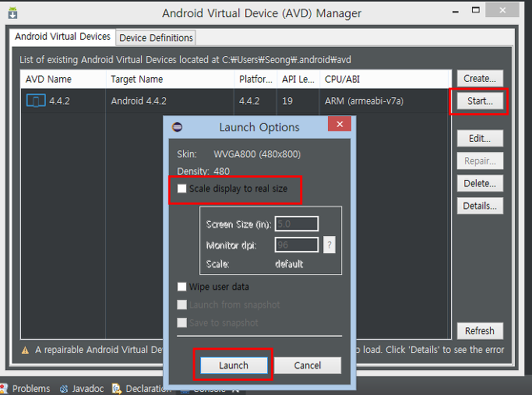Launch the emulator with Launch button
Screen dimensions: 532x395
point(234,365)
